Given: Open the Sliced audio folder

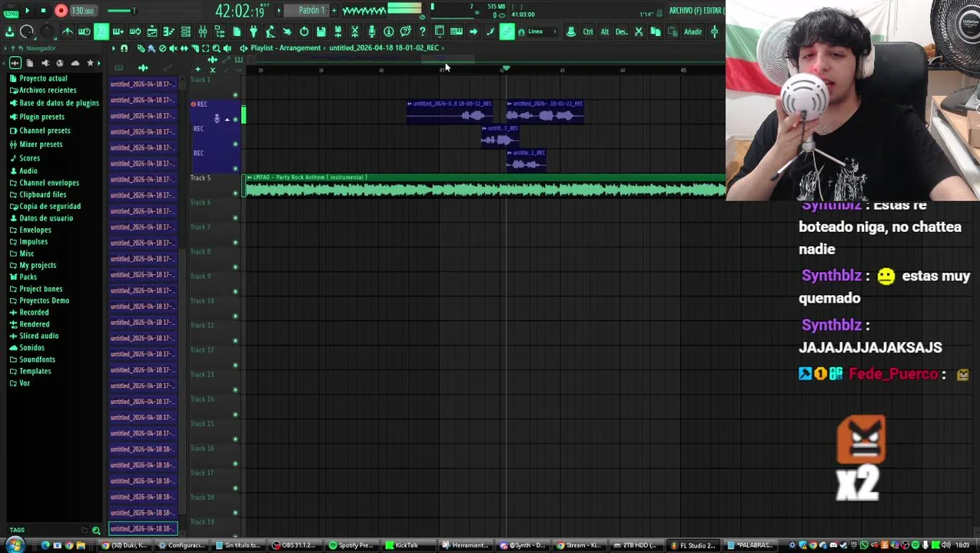Looking at the screenshot, I should [x=38, y=336].
